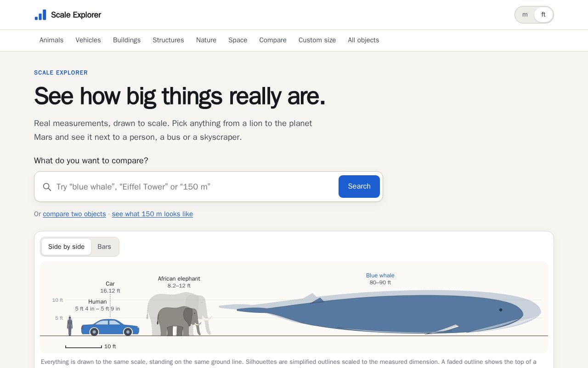Open the Structures category
Image resolution: width=588 pixels, height=368 pixels.
pos(169,40)
